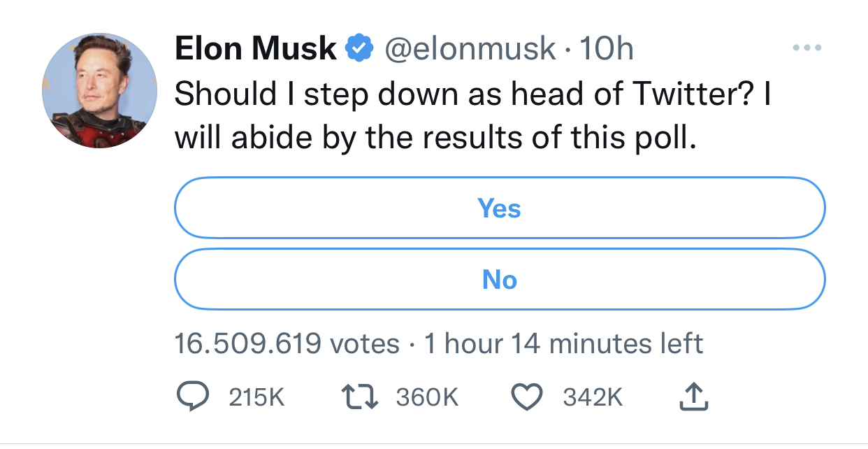
Task: Open the three-dot more options menu
Action: (x=807, y=48)
